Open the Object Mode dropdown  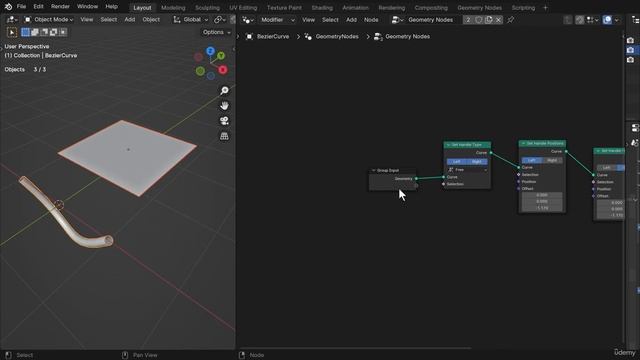[49, 20]
